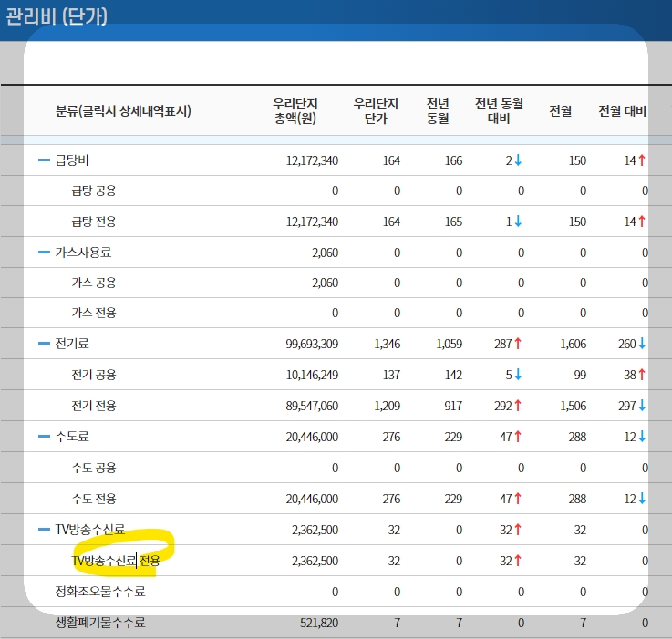Click the 38 increase value for 전기 공용

click(630, 375)
